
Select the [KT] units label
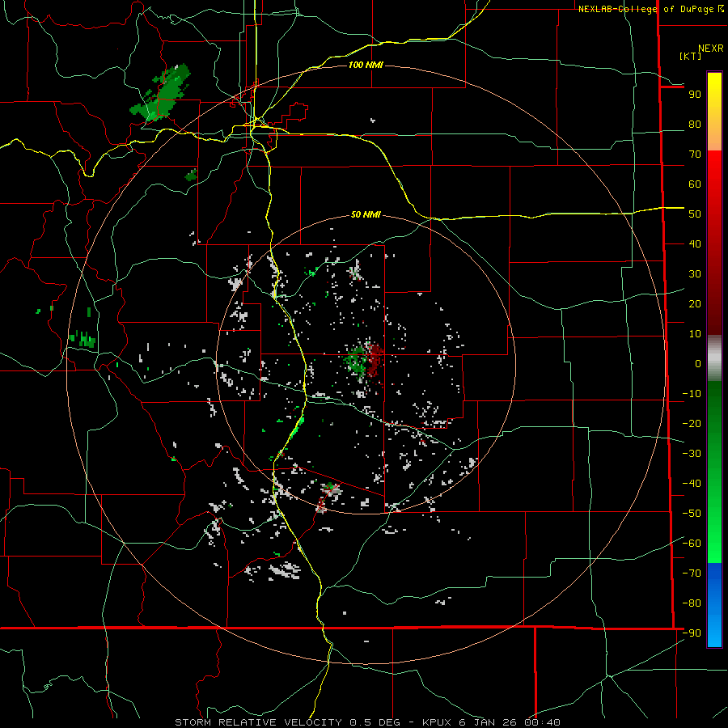pyautogui.click(x=691, y=56)
